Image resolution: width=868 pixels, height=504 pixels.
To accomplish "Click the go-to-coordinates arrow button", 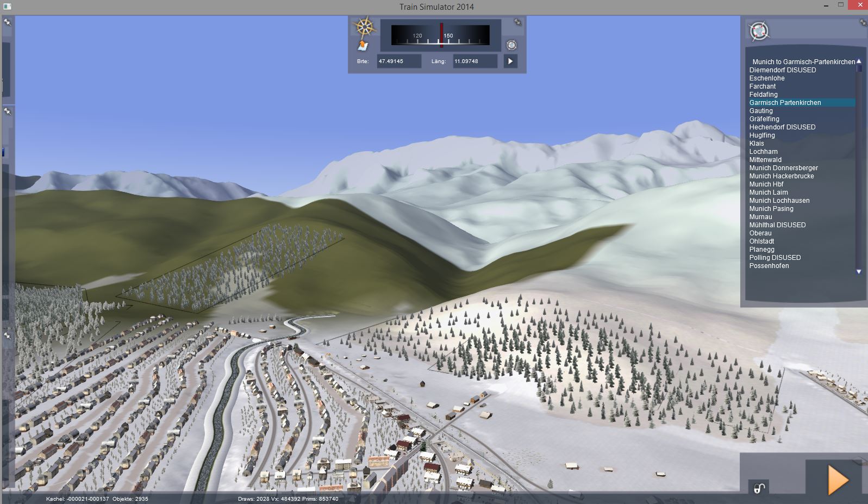I will click(510, 61).
